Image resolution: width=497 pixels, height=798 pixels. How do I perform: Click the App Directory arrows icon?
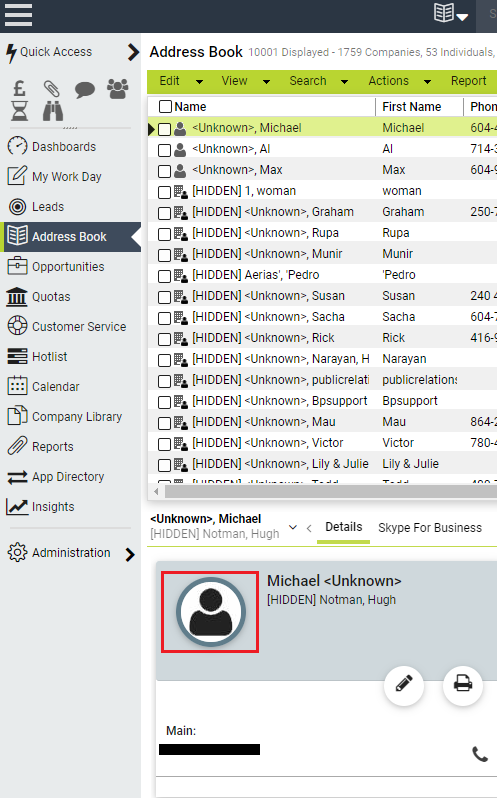(x=17, y=477)
